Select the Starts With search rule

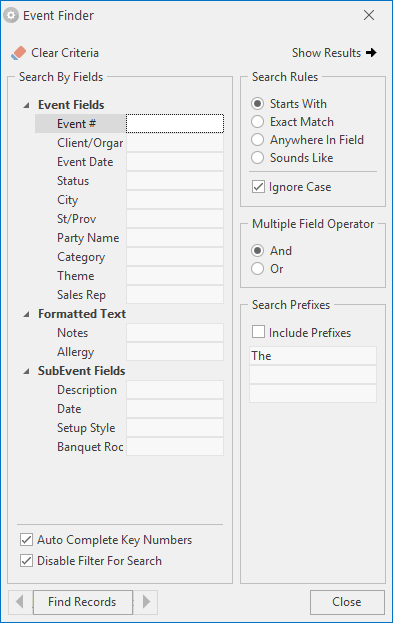coord(257,104)
